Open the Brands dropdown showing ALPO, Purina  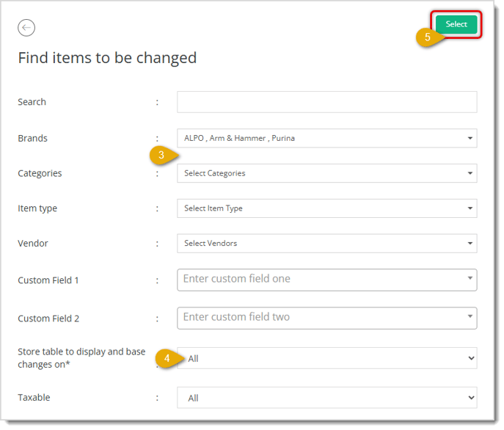tap(329, 139)
